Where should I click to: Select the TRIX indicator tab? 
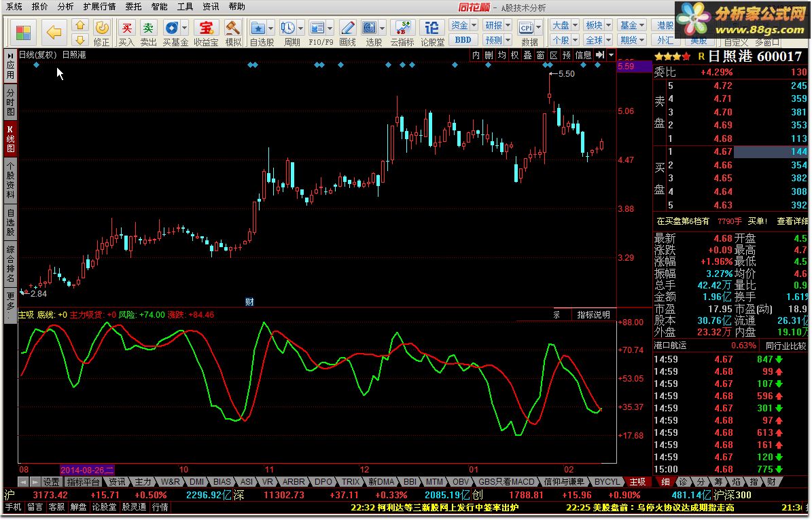(351, 482)
